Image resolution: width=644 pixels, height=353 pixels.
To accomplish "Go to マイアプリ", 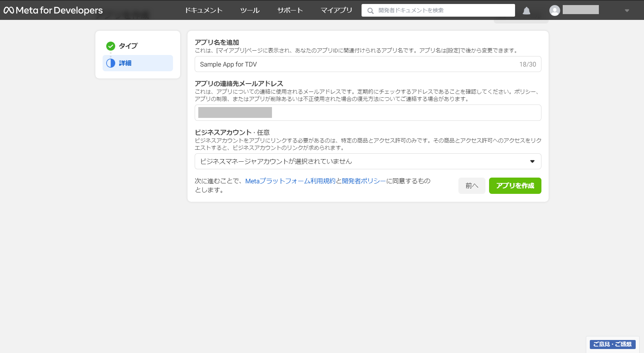I will tap(336, 10).
